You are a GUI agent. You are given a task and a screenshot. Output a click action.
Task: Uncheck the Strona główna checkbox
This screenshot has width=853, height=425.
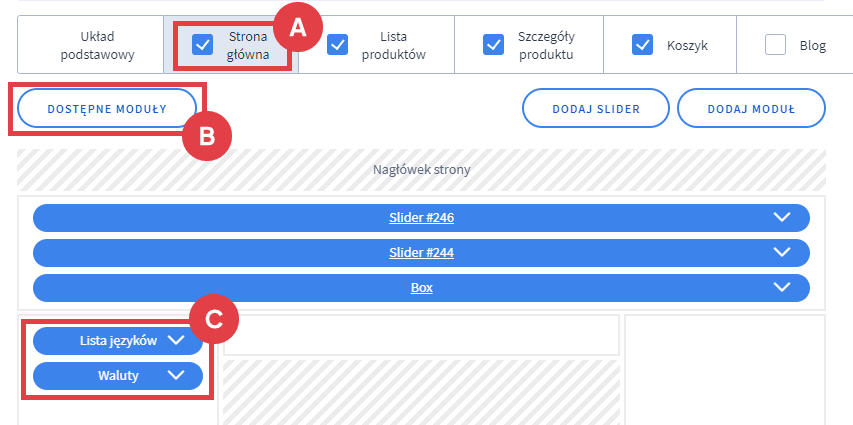tap(203, 45)
